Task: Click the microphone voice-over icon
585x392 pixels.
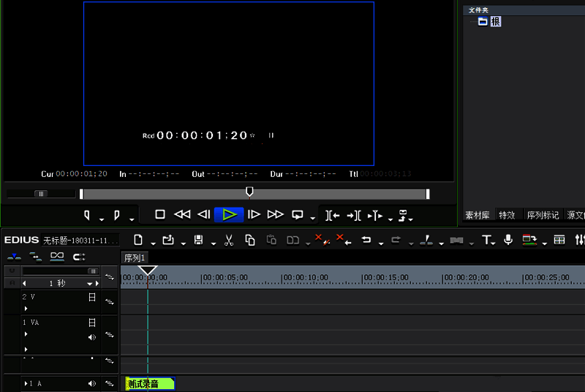Action: tap(508, 240)
